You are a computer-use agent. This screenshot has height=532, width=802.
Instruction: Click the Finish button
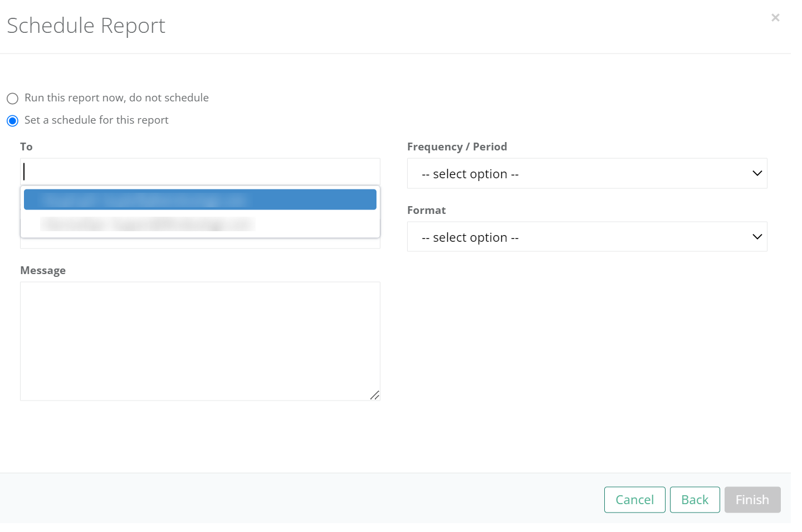[752, 500]
